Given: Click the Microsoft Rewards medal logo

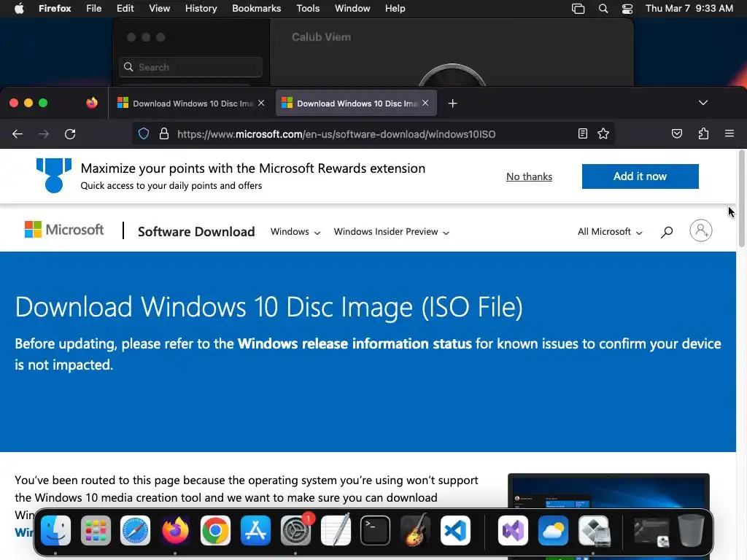Looking at the screenshot, I should point(54,175).
